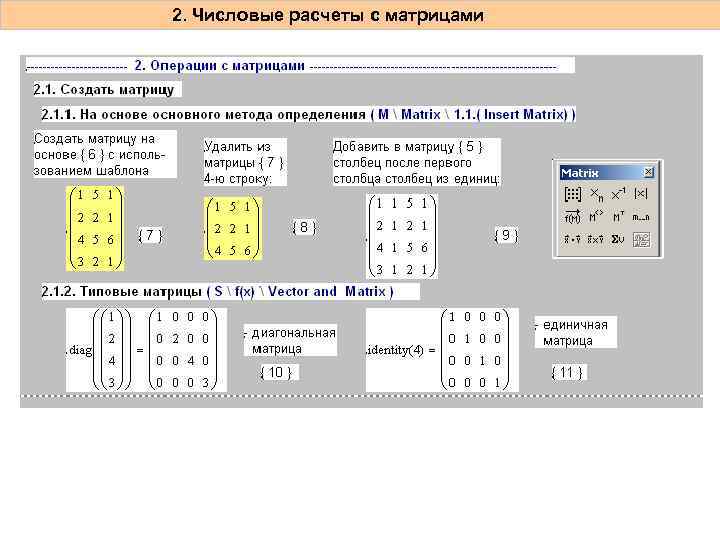Click the {8} label
The width and height of the screenshot is (720, 540).
point(304,227)
